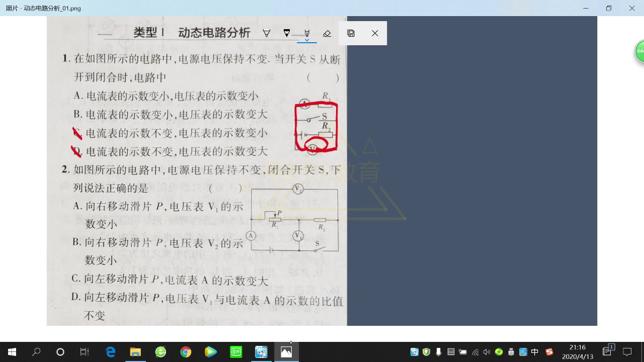Select the ballpoint pen tool
644x362 pixels.
tap(267, 33)
